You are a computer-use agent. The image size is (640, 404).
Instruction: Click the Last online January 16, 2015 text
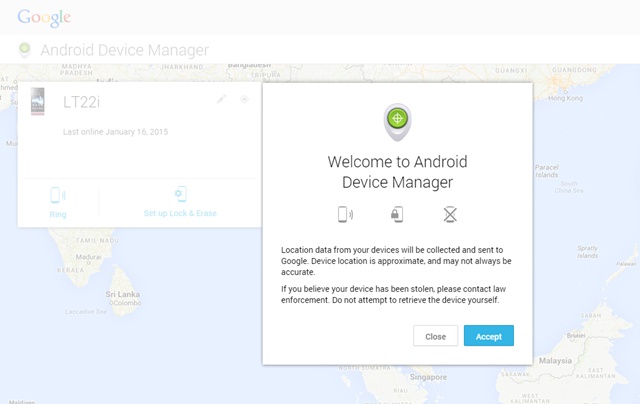116,132
